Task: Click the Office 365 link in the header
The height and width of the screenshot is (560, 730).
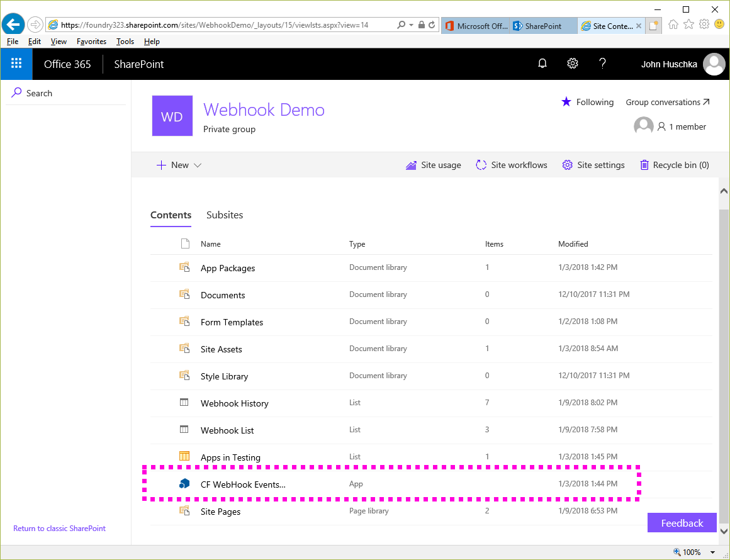Action: click(67, 64)
